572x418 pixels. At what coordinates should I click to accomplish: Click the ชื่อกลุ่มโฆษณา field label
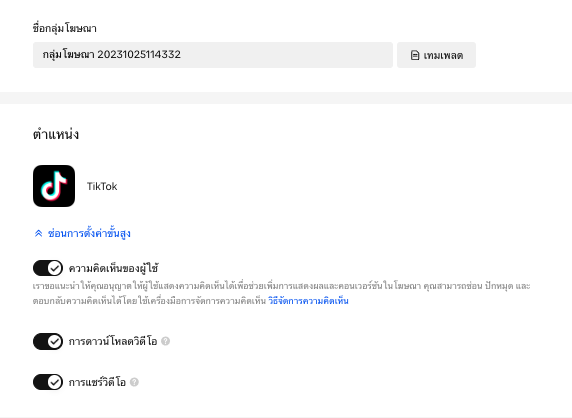(x=65, y=28)
